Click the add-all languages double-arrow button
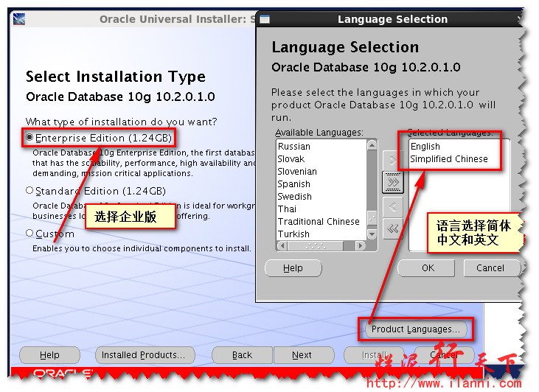Viewport: 539px width, 392px height. coord(392,181)
